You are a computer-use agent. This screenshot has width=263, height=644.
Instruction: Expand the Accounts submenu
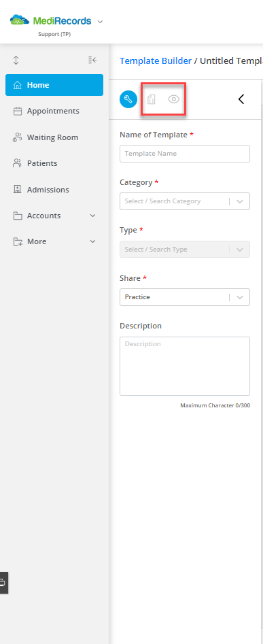point(92,216)
